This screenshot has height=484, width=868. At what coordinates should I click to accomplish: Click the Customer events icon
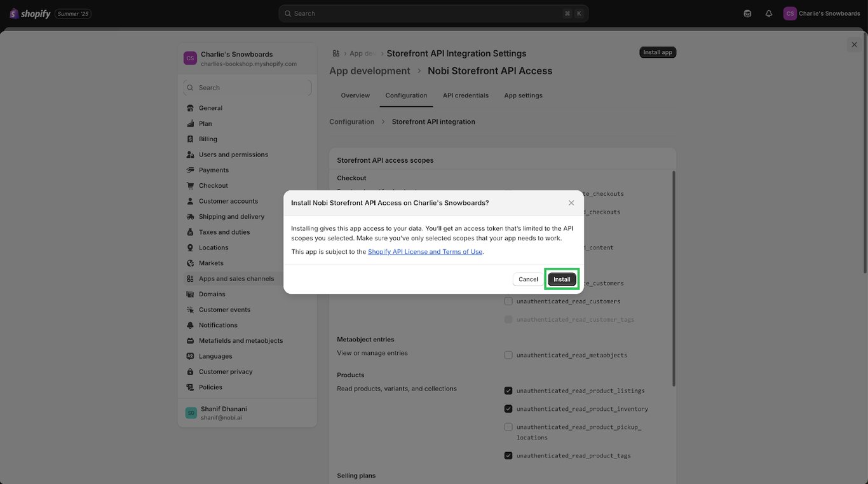pyautogui.click(x=191, y=310)
